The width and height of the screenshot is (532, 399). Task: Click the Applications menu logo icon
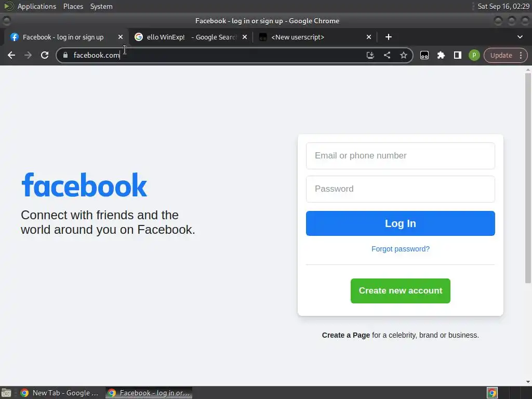click(x=8, y=6)
